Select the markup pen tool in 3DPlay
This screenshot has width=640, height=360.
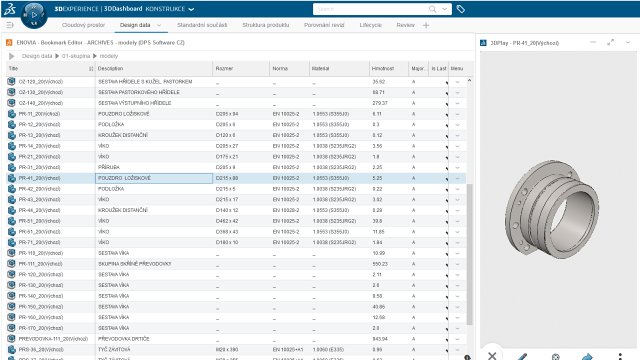tap(522, 356)
